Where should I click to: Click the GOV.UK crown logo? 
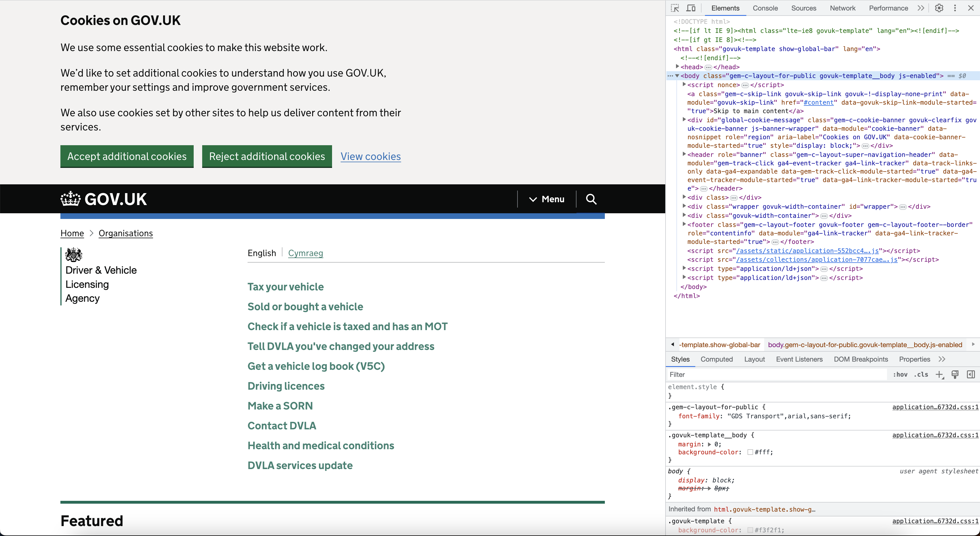tap(104, 199)
